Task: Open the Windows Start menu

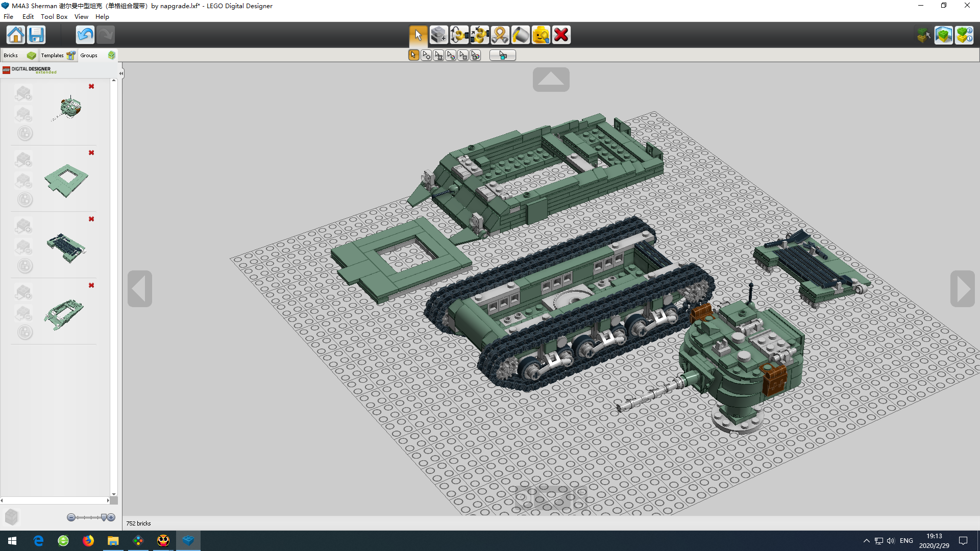Action: [12, 541]
